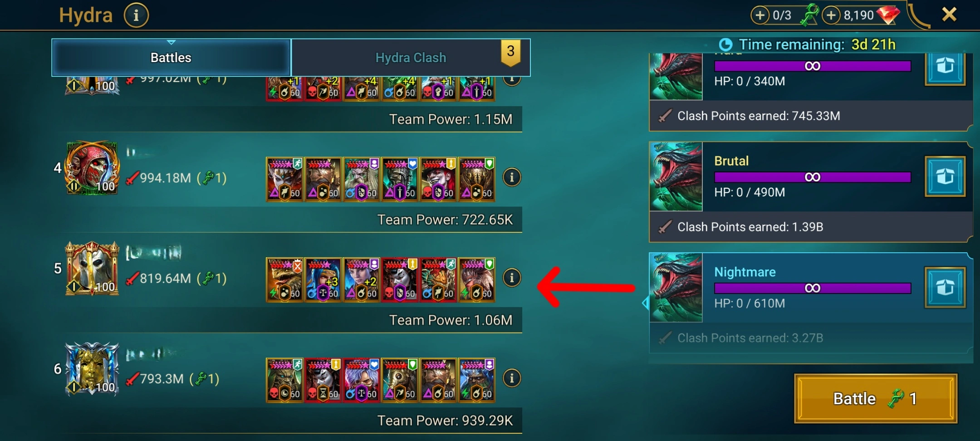This screenshot has width=980, height=441.
Task: Open rank 5 player's knight helmet avatar
Action: pos(93,269)
